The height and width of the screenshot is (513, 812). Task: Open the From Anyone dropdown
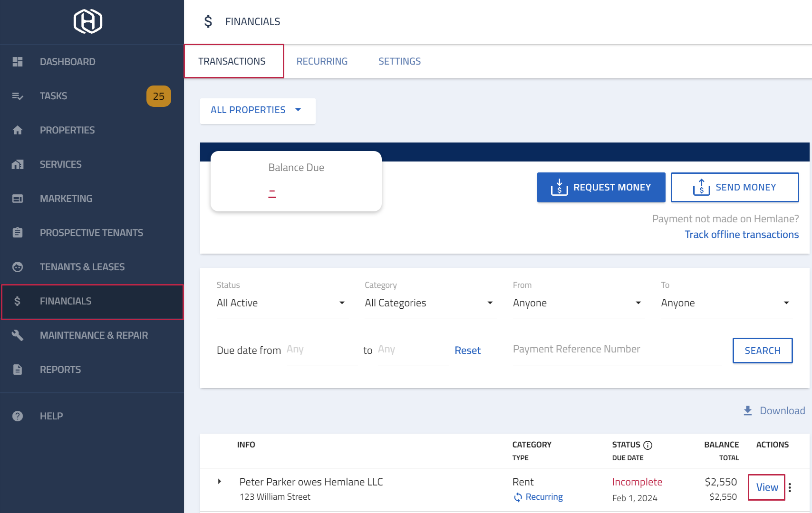pyautogui.click(x=579, y=303)
